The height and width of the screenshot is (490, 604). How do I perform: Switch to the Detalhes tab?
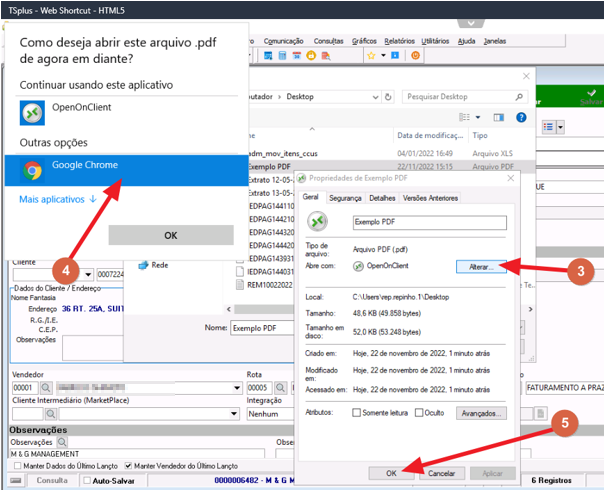point(382,198)
